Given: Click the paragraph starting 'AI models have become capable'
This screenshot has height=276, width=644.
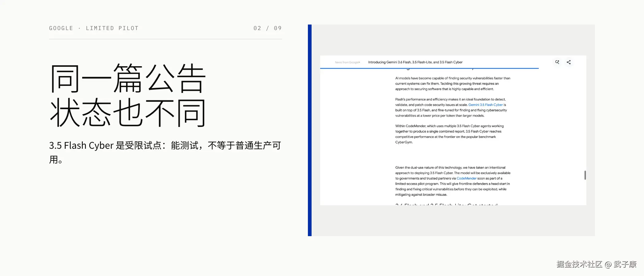Looking at the screenshot, I should coord(453,84).
